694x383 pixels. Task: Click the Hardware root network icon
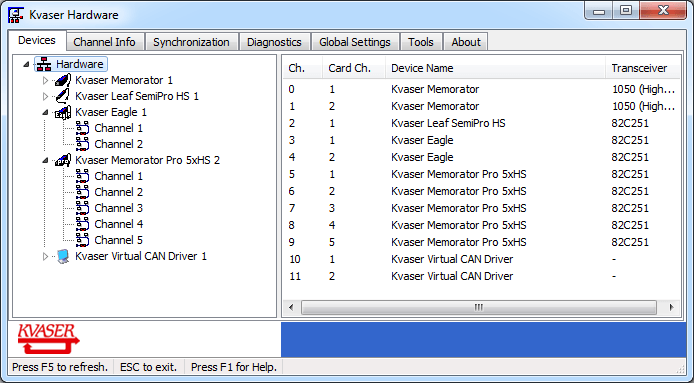43,64
